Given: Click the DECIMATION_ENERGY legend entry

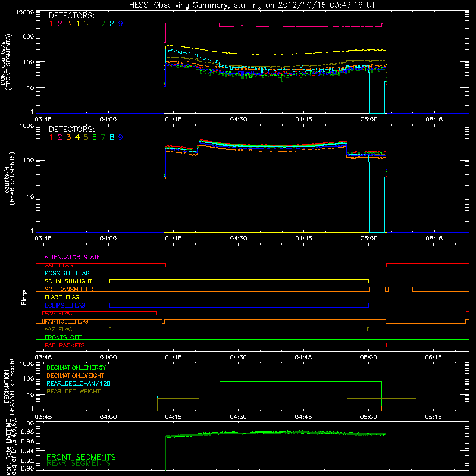Looking at the screenshot, I should 76,368.
